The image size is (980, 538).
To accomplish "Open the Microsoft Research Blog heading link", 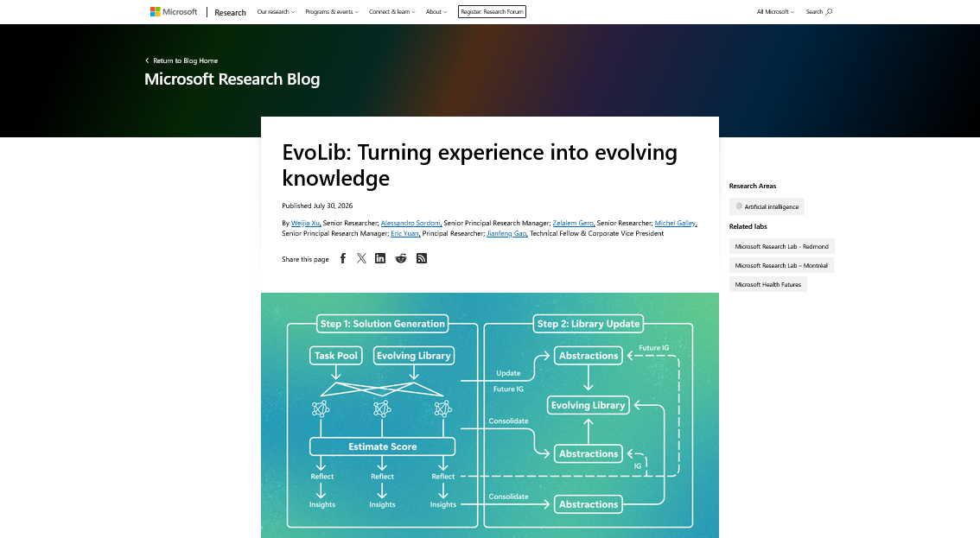I will pyautogui.click(x=232, y=79).
